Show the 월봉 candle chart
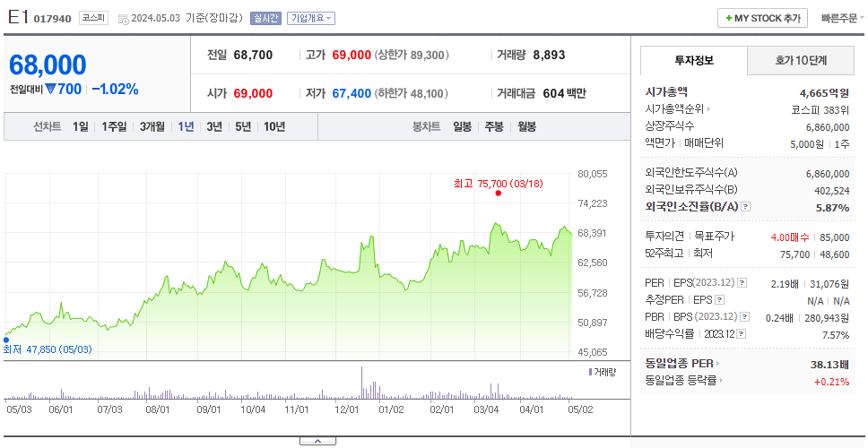Screen dimensions: 868x448 pyautogui.click(x=526, y=126)
